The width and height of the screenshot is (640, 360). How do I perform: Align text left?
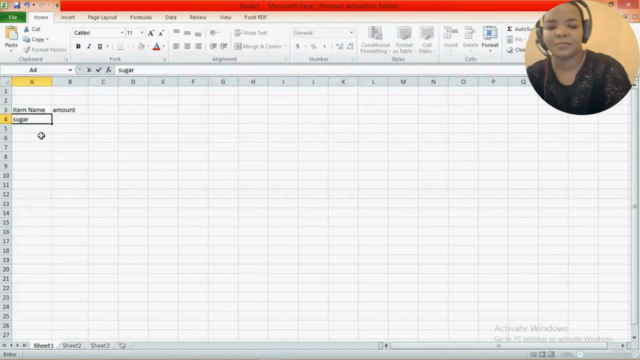click(x=176, y=46)
